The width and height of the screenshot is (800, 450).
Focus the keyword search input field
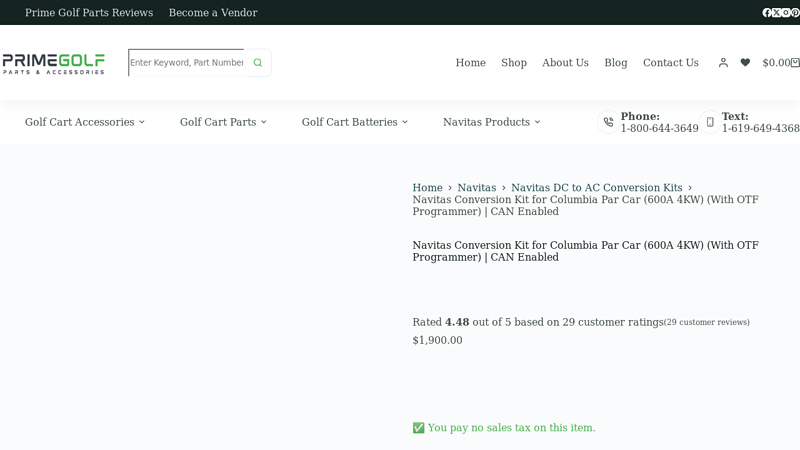pyautogui.click(x=186, y=63)
